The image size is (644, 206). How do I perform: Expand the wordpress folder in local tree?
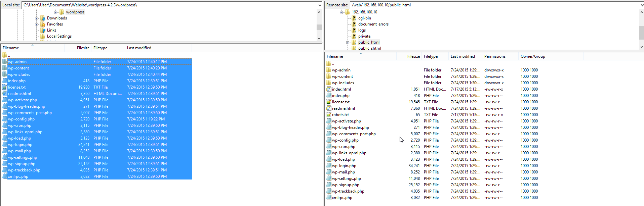click(x=56, y=12)
